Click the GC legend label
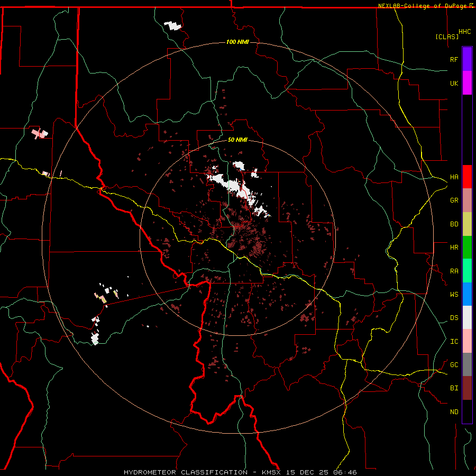 tap(454, 365)
